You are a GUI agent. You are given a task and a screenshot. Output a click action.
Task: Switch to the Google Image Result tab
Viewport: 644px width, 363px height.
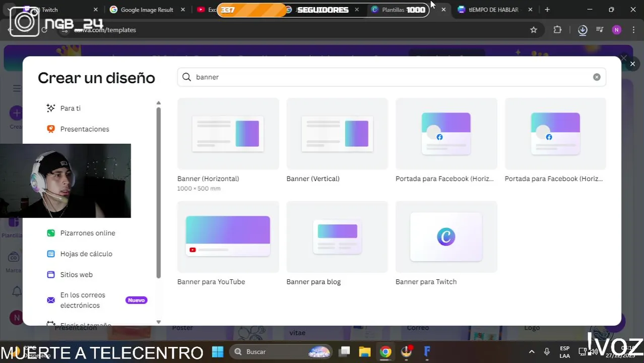(147, 10)
